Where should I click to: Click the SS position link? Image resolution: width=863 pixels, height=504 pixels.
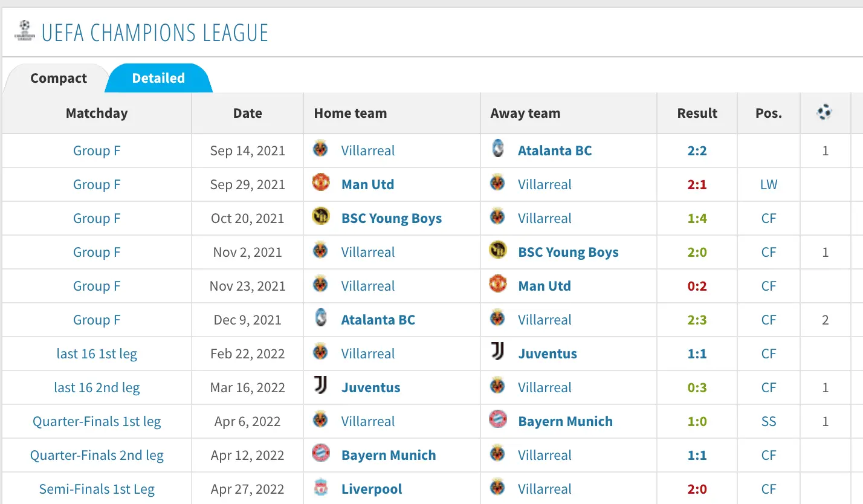768,421
